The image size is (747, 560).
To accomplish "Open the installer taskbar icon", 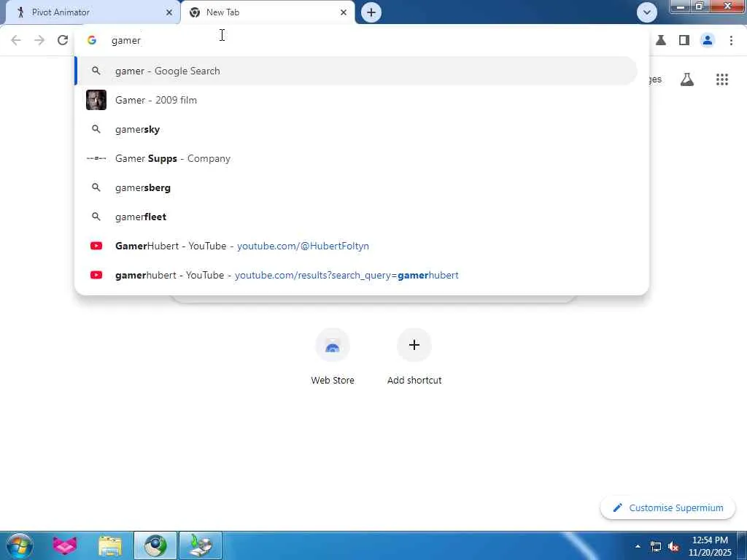I will (x=201, y=545).
